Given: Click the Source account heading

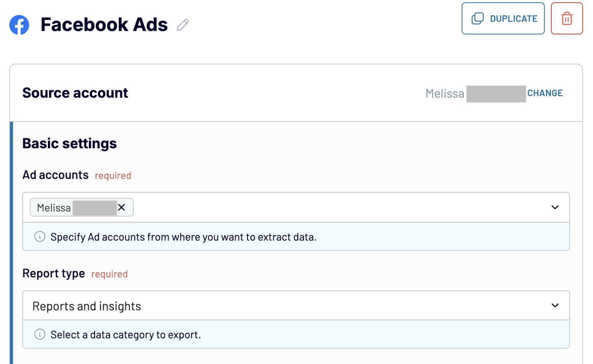Looking at the screenshot, I should click(75, 93).
